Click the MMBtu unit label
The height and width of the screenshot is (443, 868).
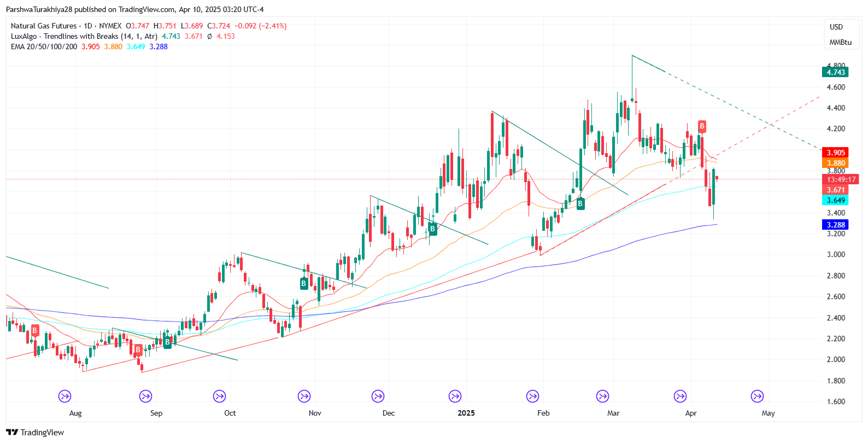840,42
